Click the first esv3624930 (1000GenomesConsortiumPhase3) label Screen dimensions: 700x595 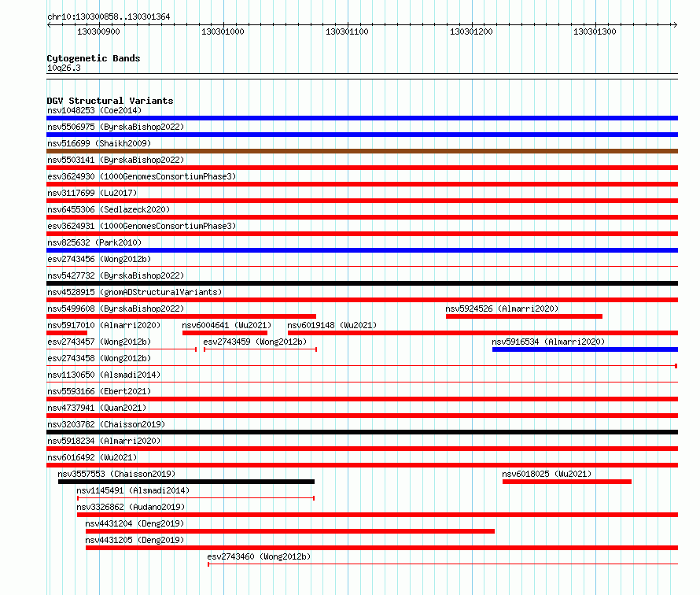(142, 176)
